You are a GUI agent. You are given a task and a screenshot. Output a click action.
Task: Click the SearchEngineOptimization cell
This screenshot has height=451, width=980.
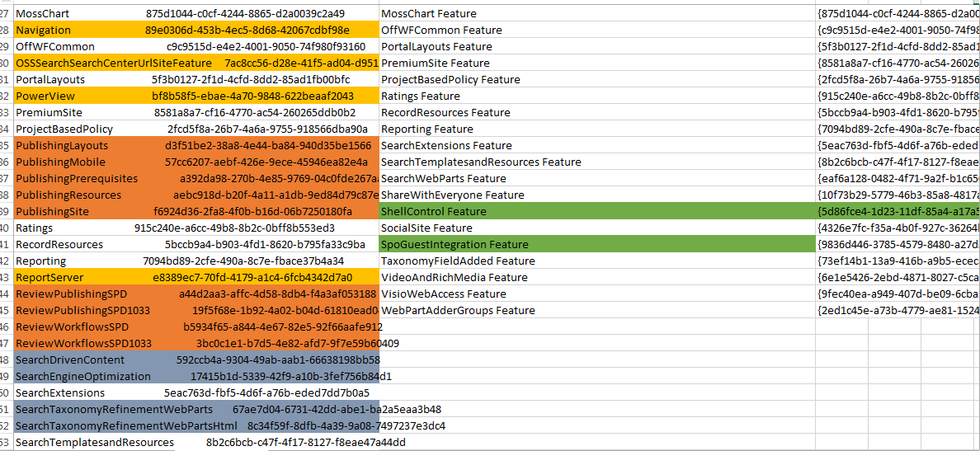tap(83, 377)
